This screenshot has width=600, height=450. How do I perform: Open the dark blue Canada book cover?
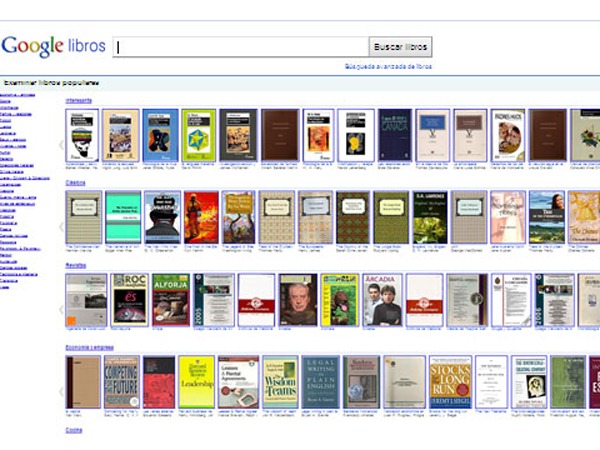click(395, 135)
